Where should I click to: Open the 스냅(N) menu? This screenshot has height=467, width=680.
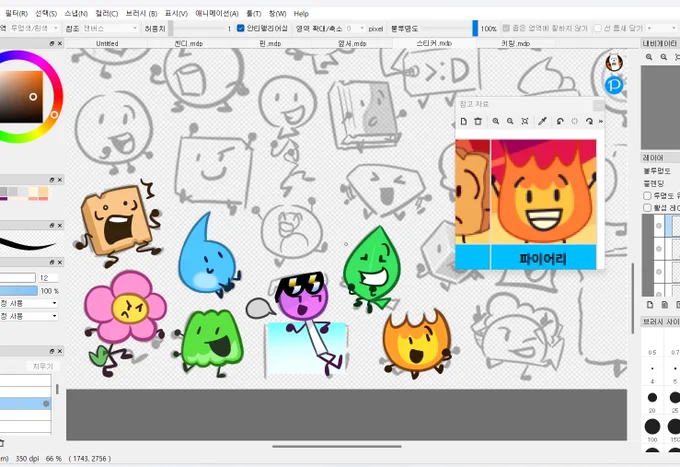click(76, 13)
